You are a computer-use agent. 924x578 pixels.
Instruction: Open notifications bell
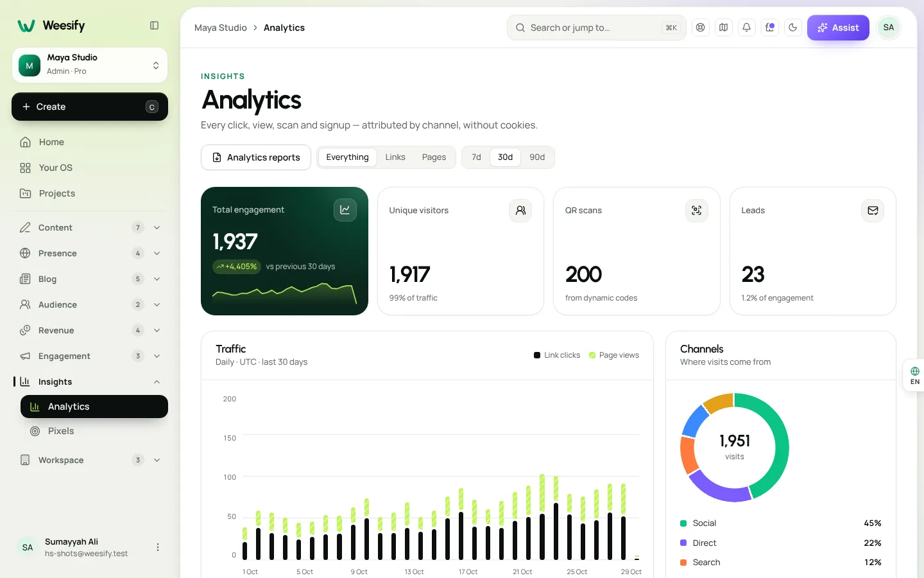(x=747, y=28)
